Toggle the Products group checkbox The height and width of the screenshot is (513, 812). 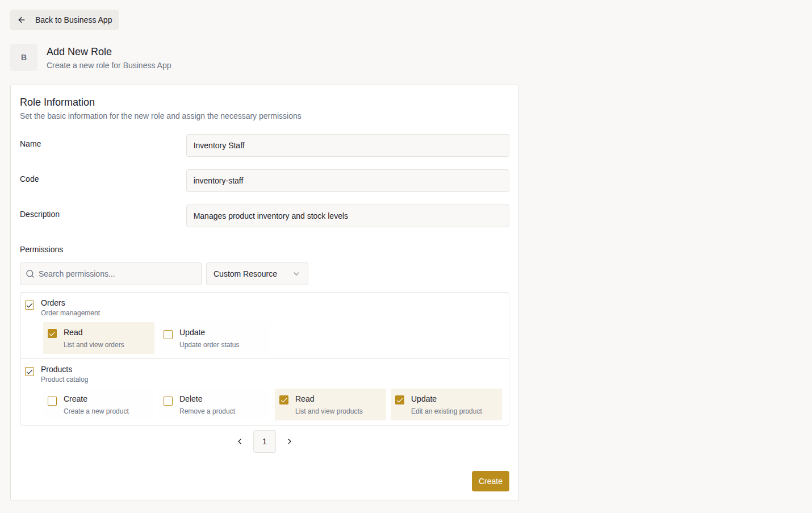30,372
